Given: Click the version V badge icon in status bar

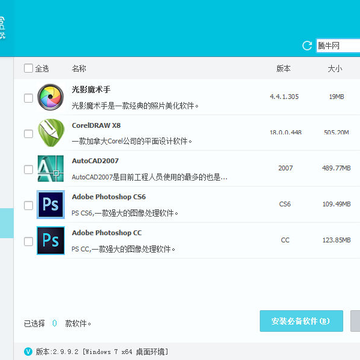Looking at the screenshot, I should (28, 351).
